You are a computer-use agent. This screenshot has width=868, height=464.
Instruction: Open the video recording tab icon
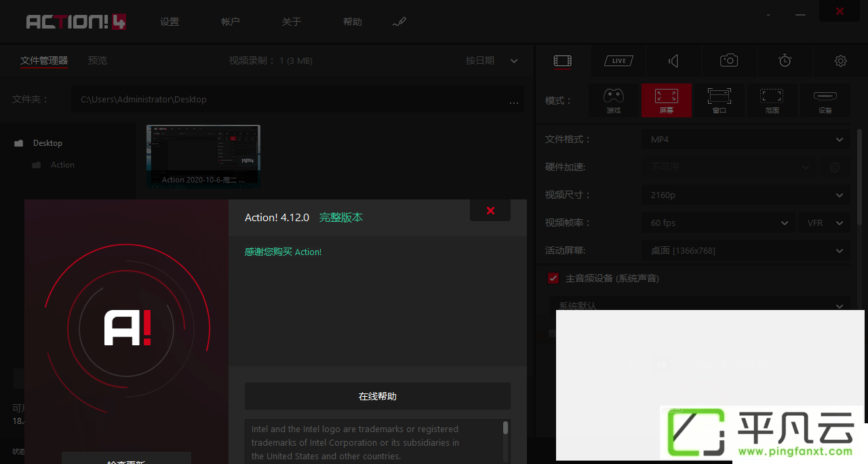click(x=562, y=61)
